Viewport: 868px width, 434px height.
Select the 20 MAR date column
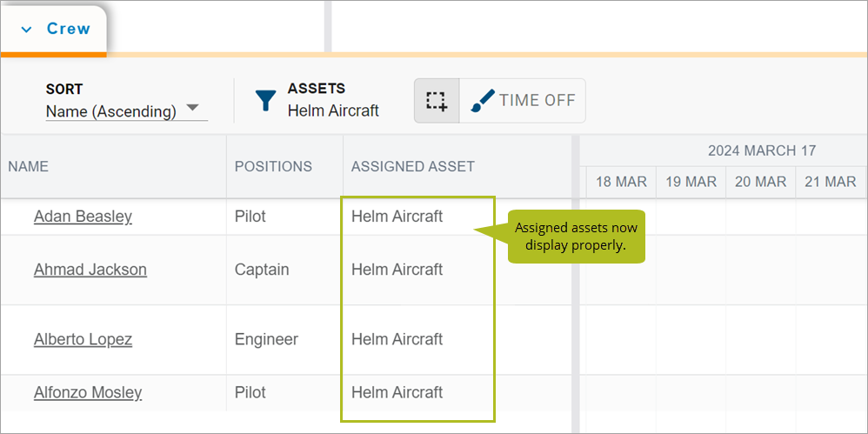click(x=761, y=182)
